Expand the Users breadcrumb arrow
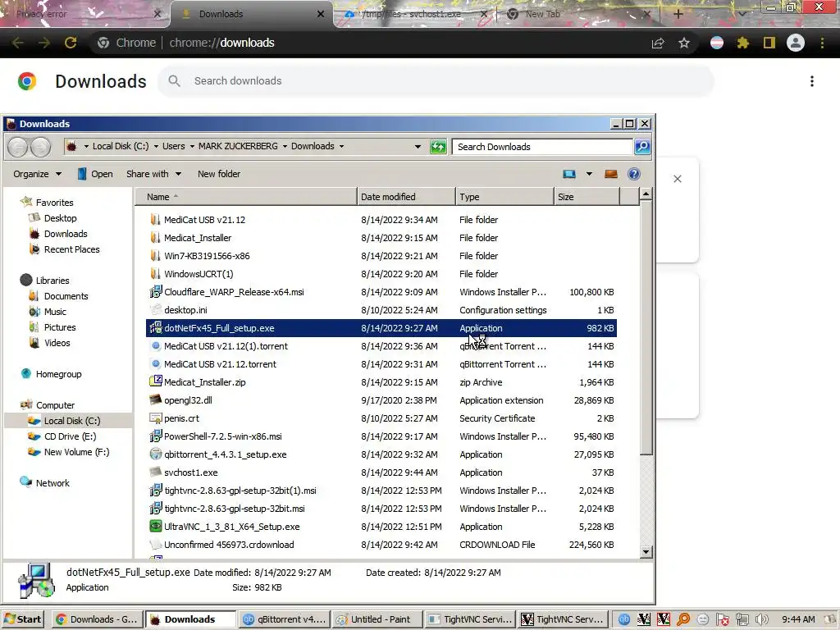The image size is (840, 630). pyautogui.click(x=192, y=146)
